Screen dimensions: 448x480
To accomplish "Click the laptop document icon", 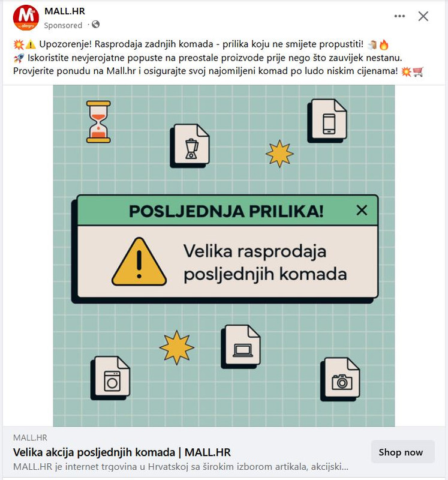I will tap(241, 347).
